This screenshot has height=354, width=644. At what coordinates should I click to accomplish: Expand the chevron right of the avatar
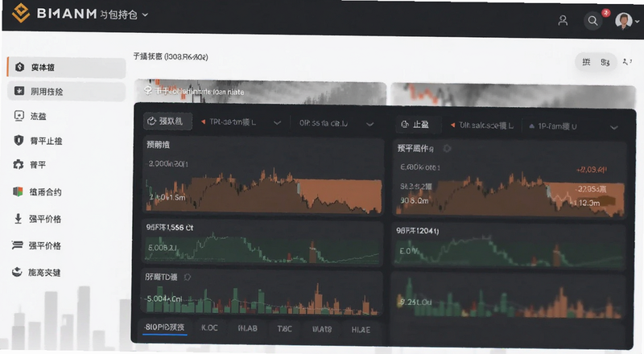pyautogui.click(x=638, y=22)
